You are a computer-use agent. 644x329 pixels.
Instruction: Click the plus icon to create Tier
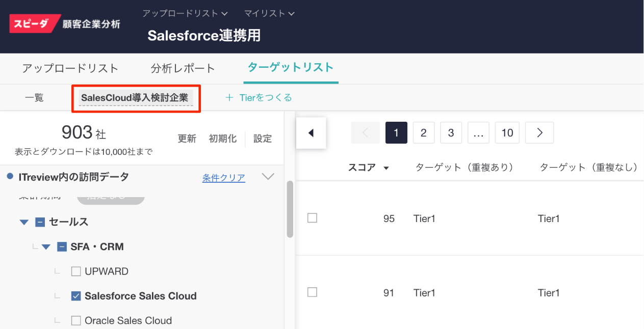229,97
